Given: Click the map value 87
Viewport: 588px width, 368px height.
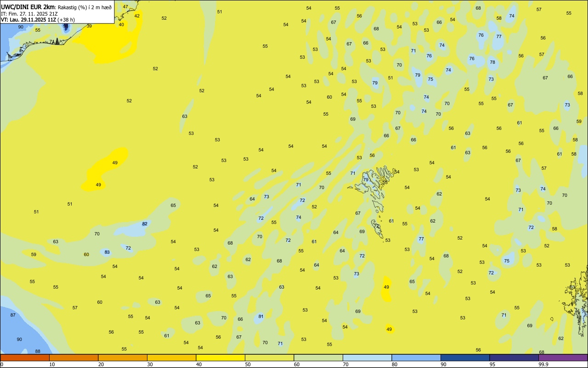Looking at the screenshot, I should (13, 315).
